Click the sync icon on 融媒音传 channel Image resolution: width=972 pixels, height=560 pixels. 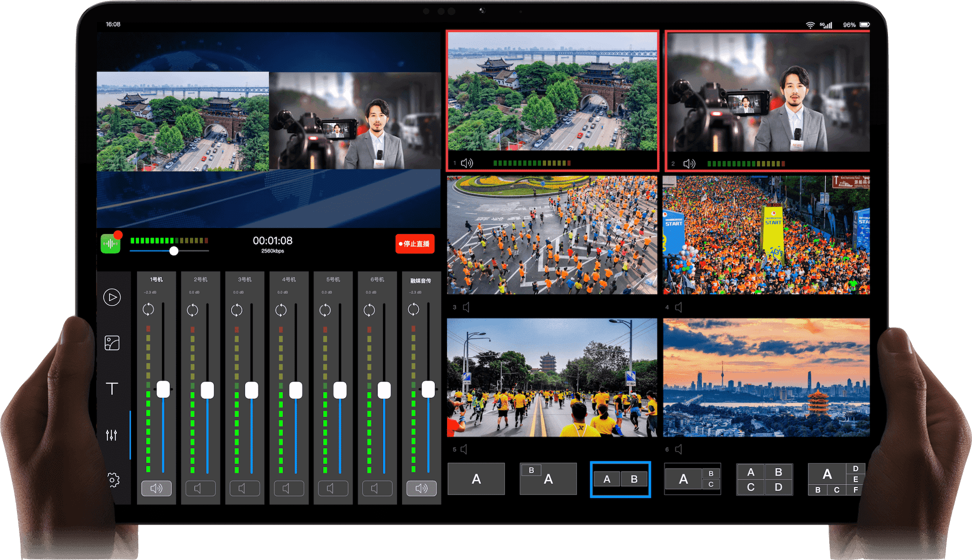tap(413, 309)
